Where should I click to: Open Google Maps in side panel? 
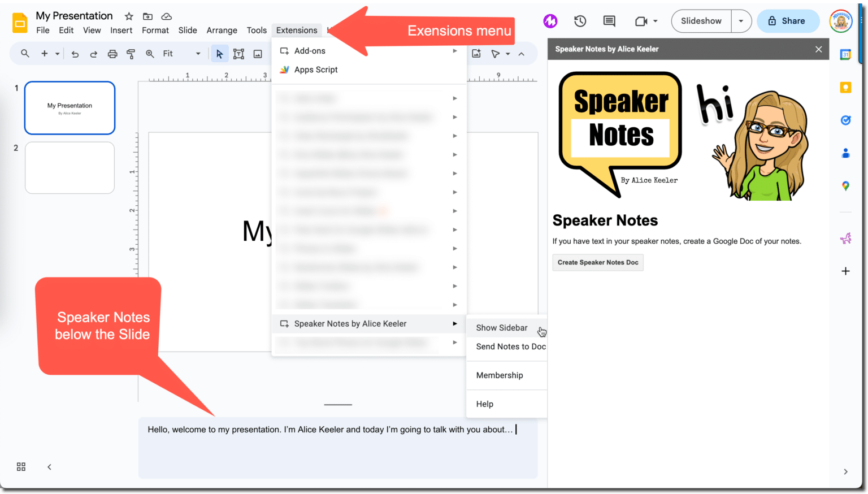pyautogui.click(x=845, y=185)
